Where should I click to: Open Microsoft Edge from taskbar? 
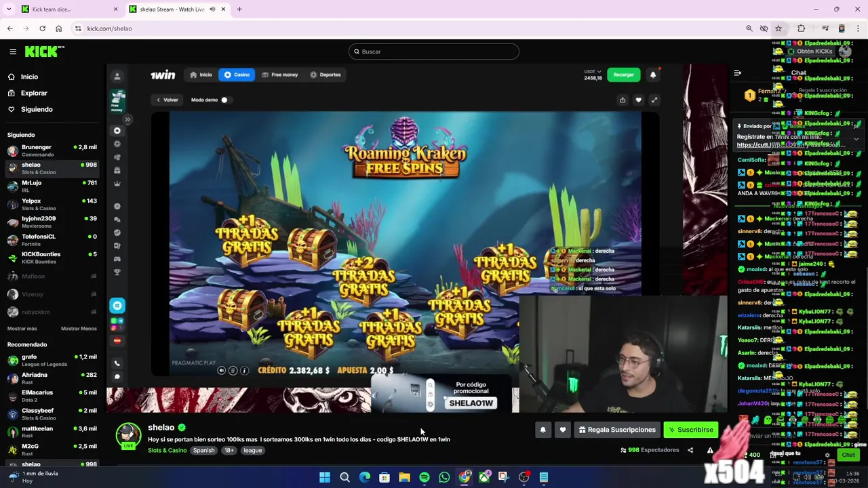tap(365, 477)
